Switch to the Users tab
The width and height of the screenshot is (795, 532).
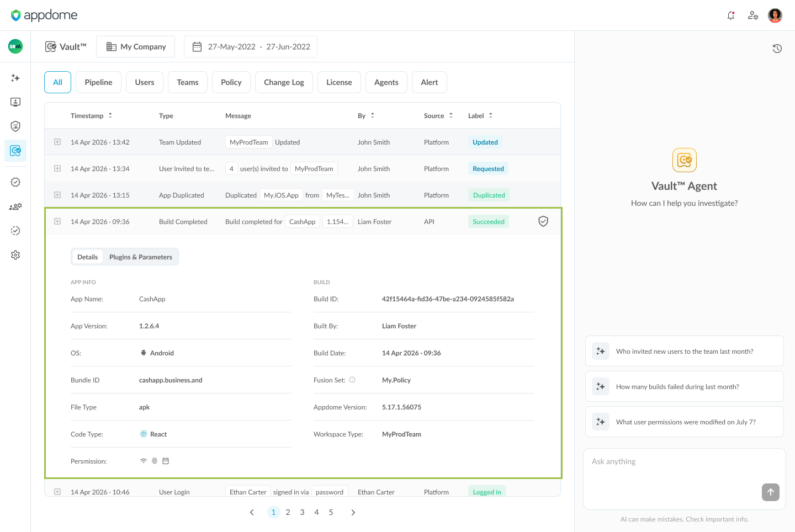[x=145, y=82]
